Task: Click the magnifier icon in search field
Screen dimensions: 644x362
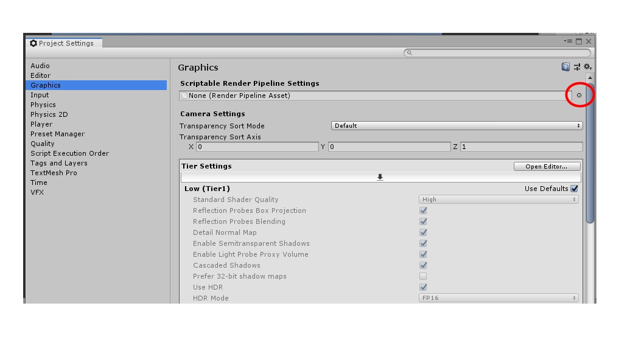Action: coord(409,52)
